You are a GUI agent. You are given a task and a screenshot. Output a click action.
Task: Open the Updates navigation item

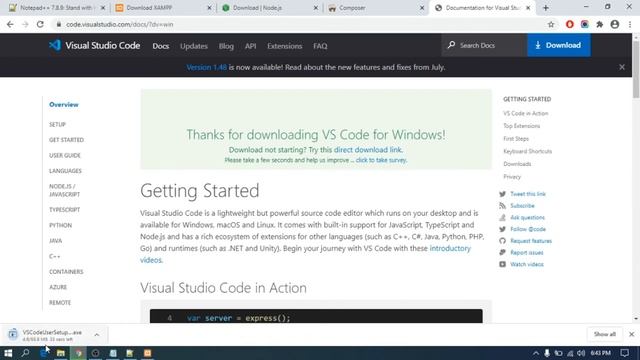coord(194,46)
